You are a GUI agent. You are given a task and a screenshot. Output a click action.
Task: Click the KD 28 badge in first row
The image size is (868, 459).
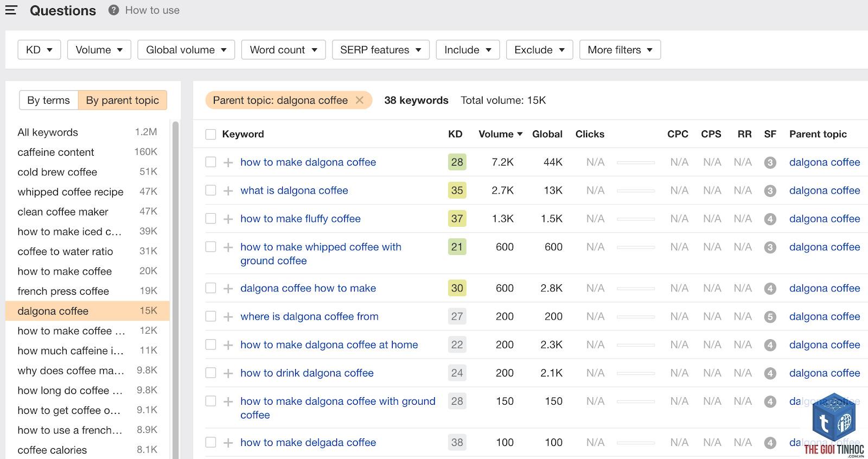coord(457,162)
